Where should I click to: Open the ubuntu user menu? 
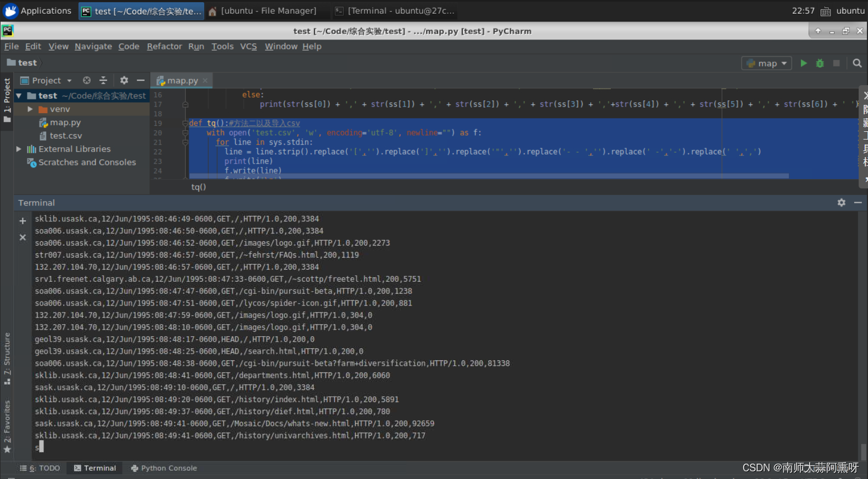(x=850, y=11)
